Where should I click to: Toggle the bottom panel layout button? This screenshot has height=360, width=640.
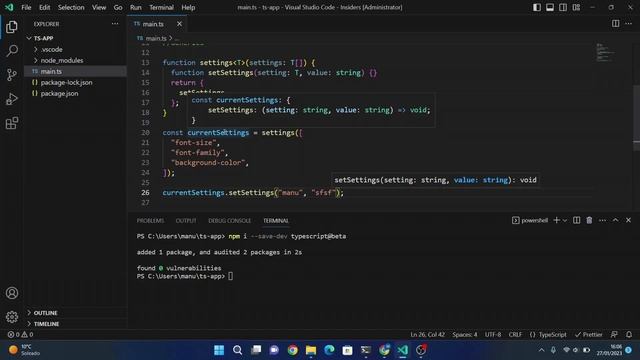point(550,7)
